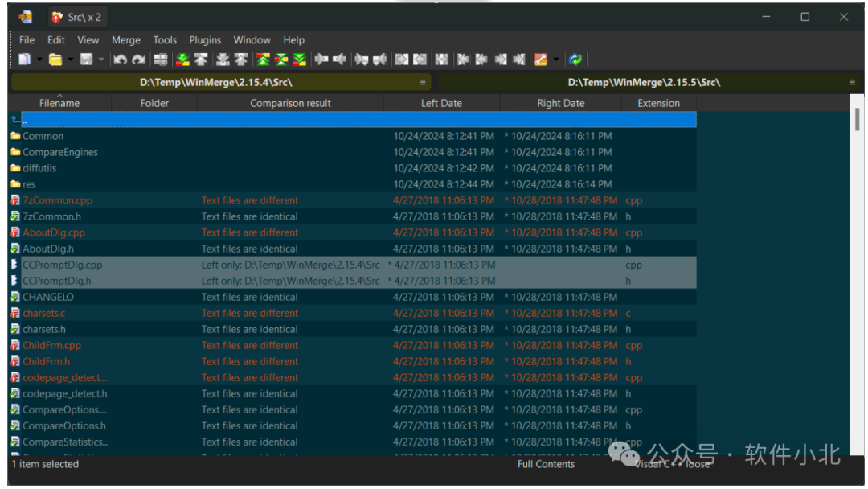Image resolution: width=868 pixels, height=489 pixels.
Task: Click the vertical scrollbar thumb
Action: (x=857, y=119)
